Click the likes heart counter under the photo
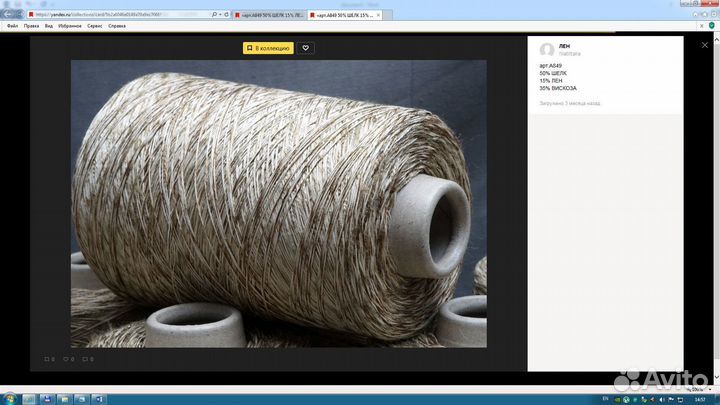The height and width of the screenshot is (405, 720). [x=68, y=358]
